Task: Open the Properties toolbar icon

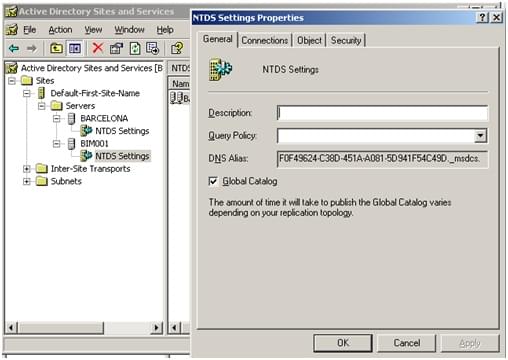Action: coord(116,48)
